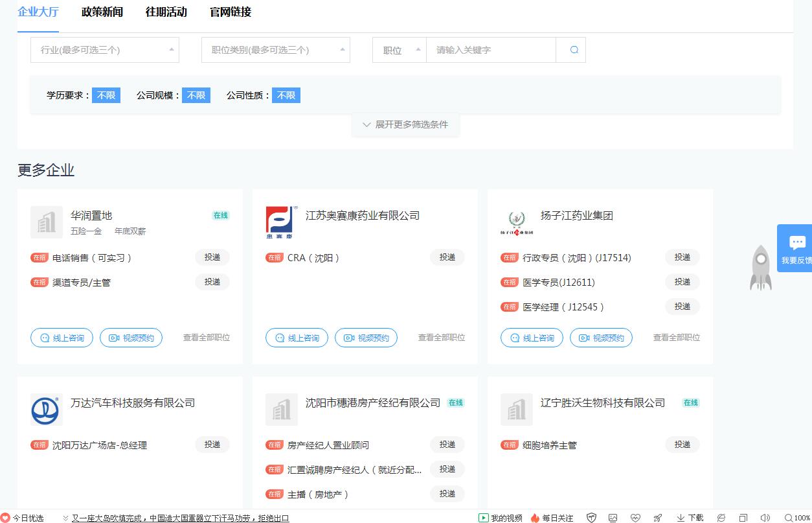Click 视频预约 for 华润置地
Viewport: 812px width, 523px height.
click(131, 338)
